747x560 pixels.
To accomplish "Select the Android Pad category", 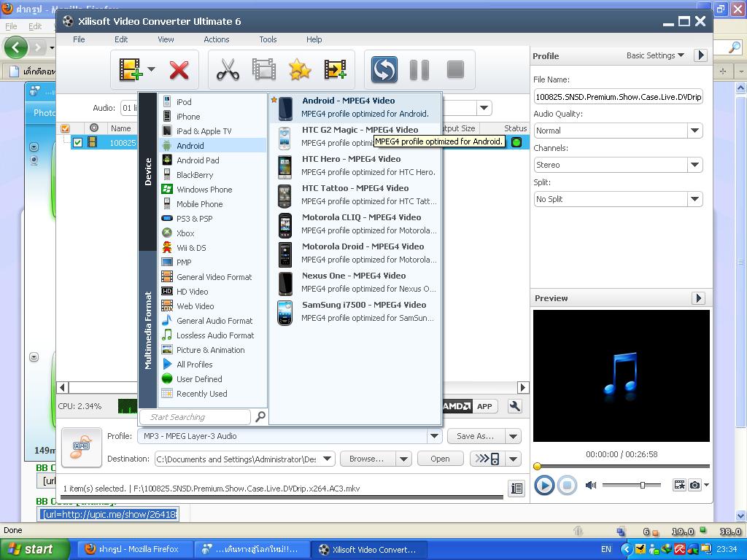I will click(x=212, y=160).
